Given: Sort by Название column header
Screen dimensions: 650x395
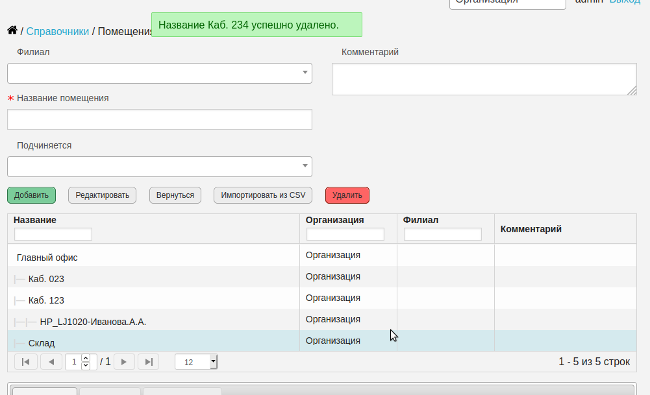Looking at the screenshot, I should pyautogui.click(x=35, y=220).
